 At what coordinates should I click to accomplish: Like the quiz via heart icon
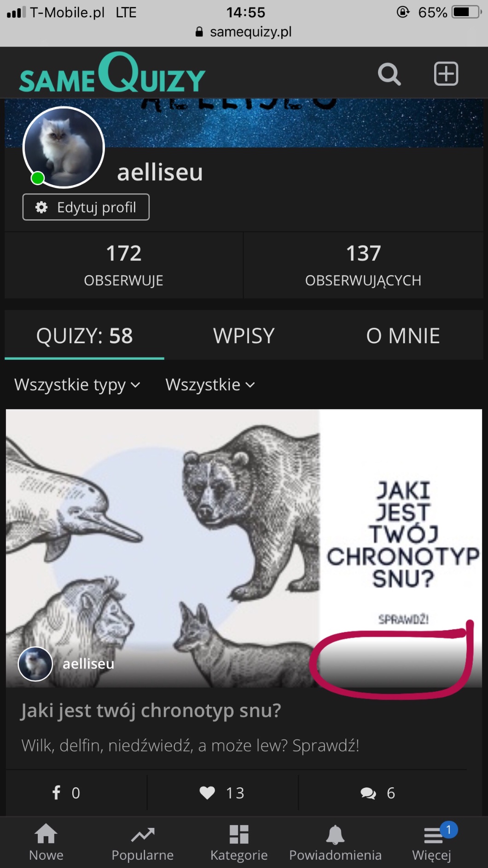(207, 792)
